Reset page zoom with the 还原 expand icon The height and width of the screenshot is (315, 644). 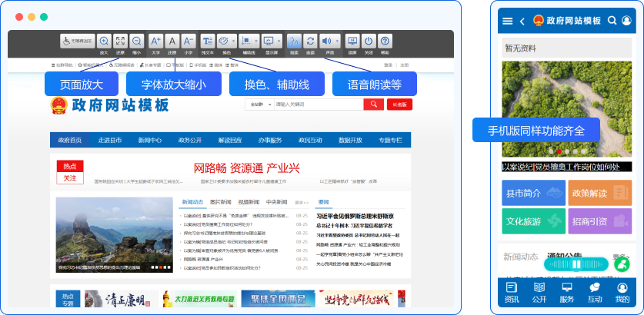point(120,41)
